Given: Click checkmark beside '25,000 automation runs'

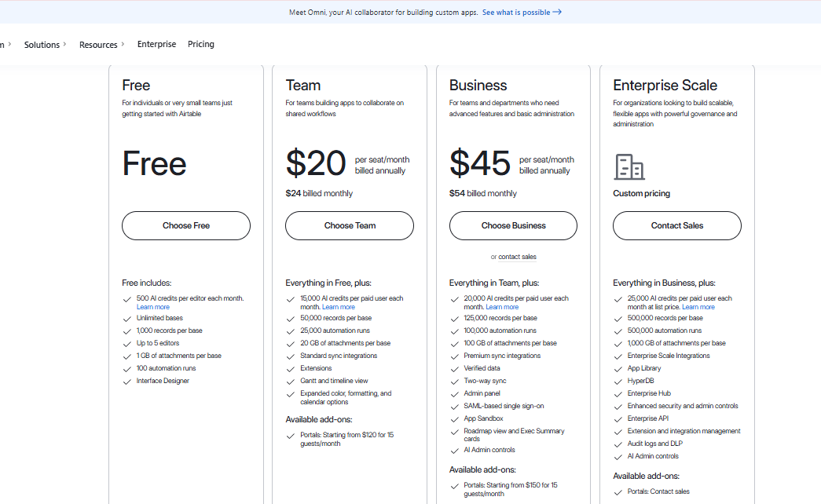Looking at the screenshot, I should tap(291, 331).
